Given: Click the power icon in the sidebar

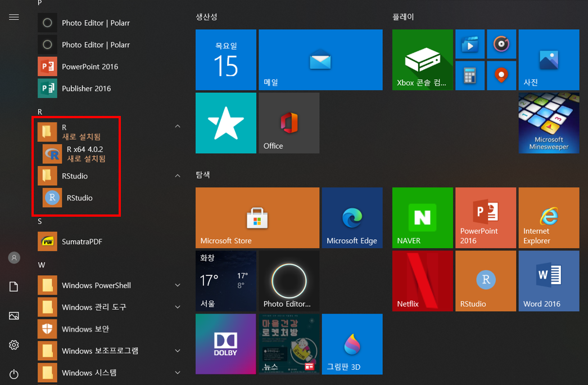Looking at the screenshot, I should tap(14, 374).
